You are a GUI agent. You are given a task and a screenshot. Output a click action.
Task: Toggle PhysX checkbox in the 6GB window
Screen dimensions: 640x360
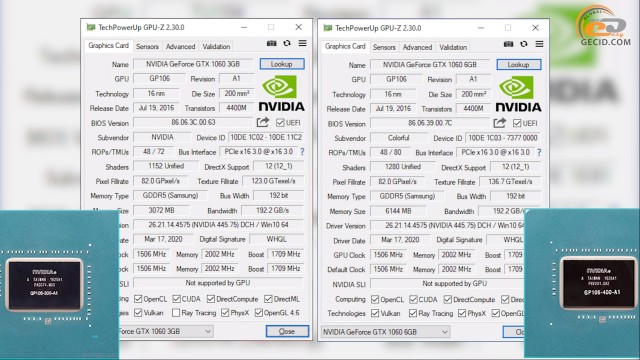coord(462,313)
